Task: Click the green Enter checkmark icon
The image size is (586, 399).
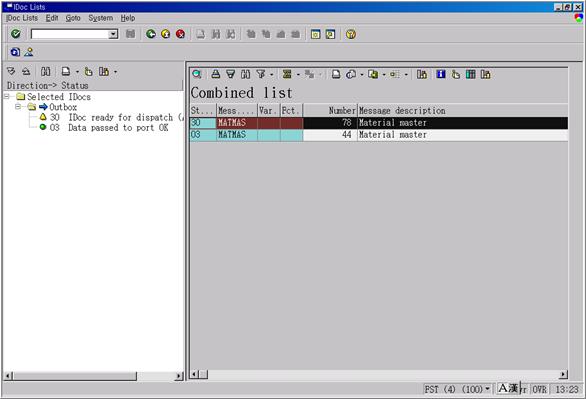Action: [x=16, y=34]
